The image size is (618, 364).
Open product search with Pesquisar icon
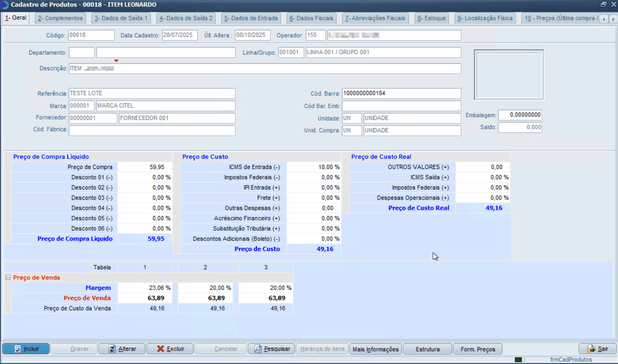pos(258,349)
